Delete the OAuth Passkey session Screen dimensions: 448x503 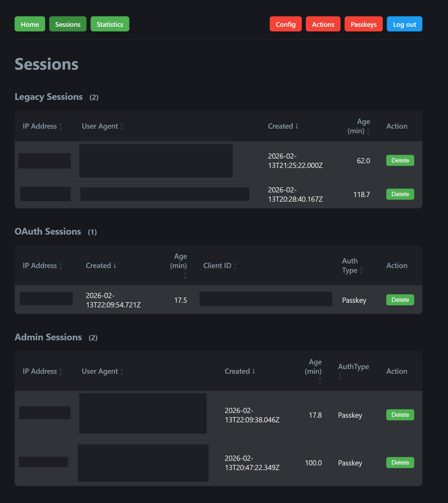400,300
